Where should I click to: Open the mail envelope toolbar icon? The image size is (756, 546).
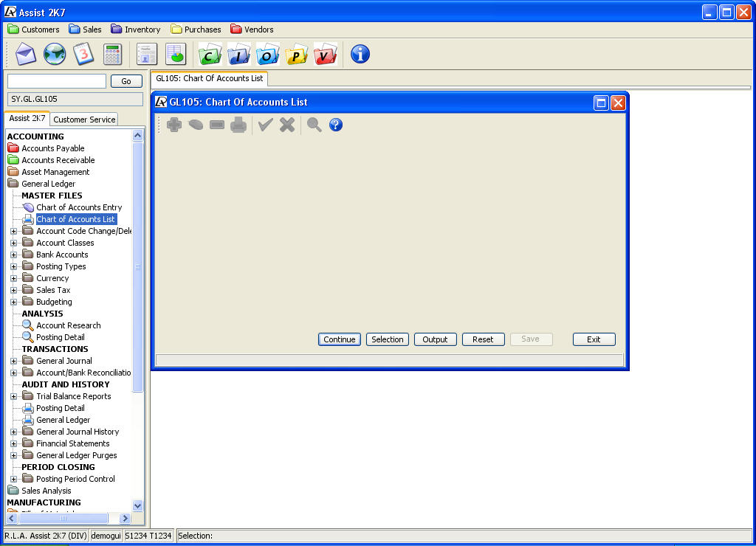(x=26, y=54)
